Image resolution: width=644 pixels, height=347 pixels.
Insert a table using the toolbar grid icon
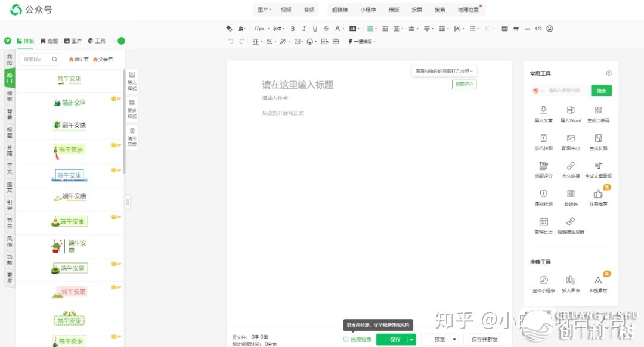pos(504,29)
